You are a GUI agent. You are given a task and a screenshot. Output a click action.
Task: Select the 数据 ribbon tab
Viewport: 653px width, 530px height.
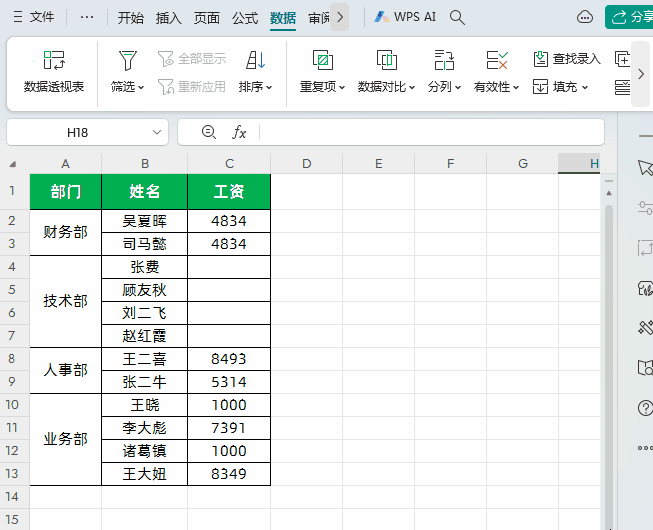coord(283,17)
